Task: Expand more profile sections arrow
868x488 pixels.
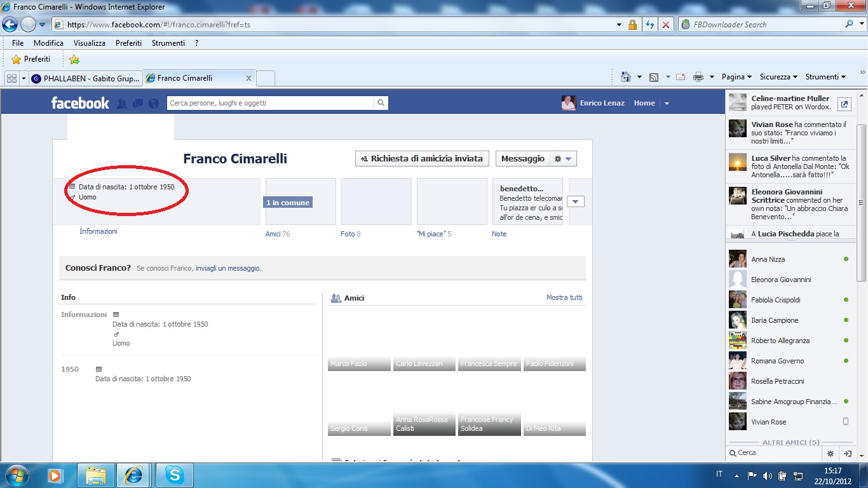Action: pos(576,201)
